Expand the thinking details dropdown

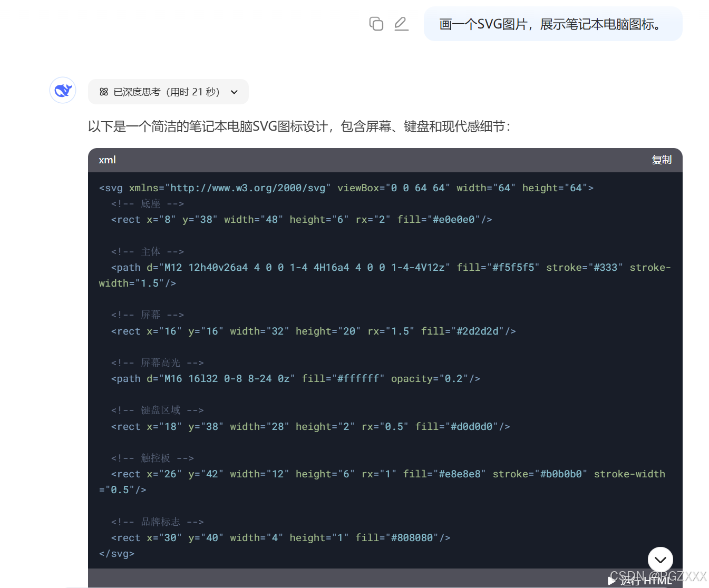click(x=234, y=91)
